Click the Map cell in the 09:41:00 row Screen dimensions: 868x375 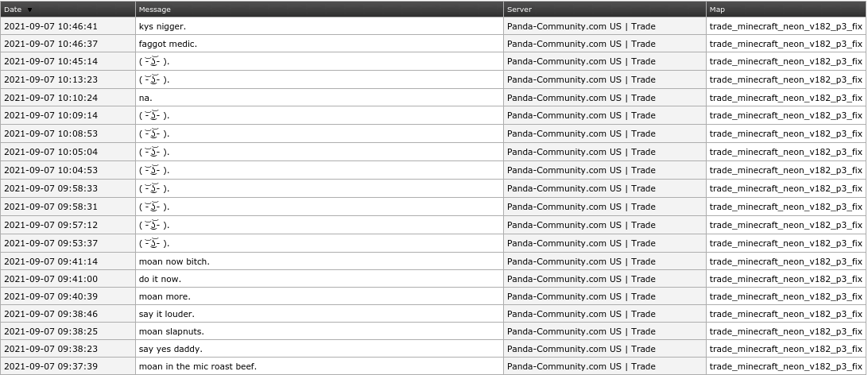click(x=785, y=279)
